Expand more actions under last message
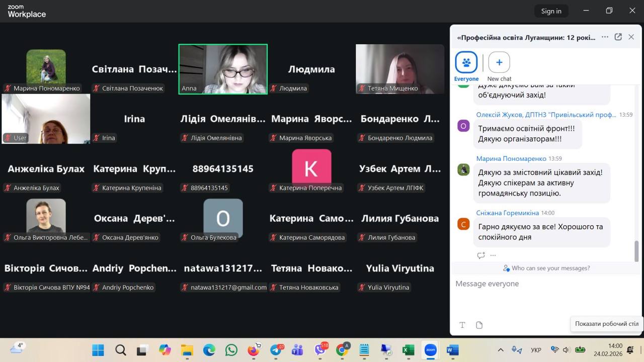644x362 pixels. (493, 255)
